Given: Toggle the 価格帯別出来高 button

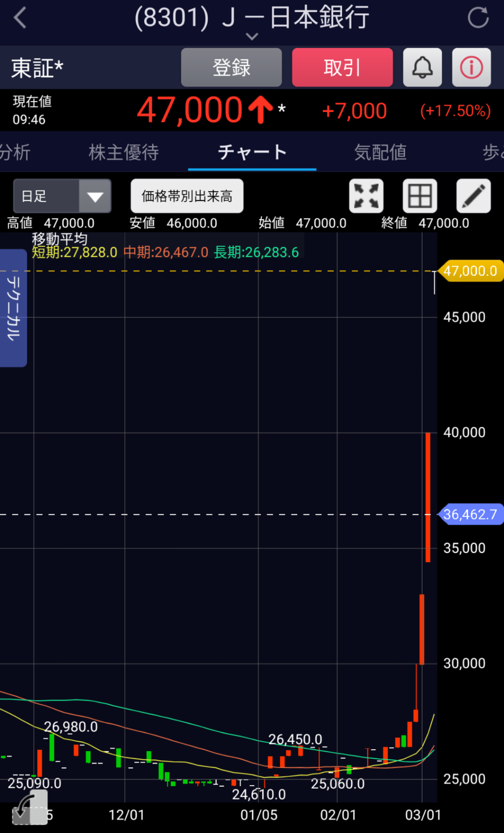Looking at the screenshot, I should point(187,196).
